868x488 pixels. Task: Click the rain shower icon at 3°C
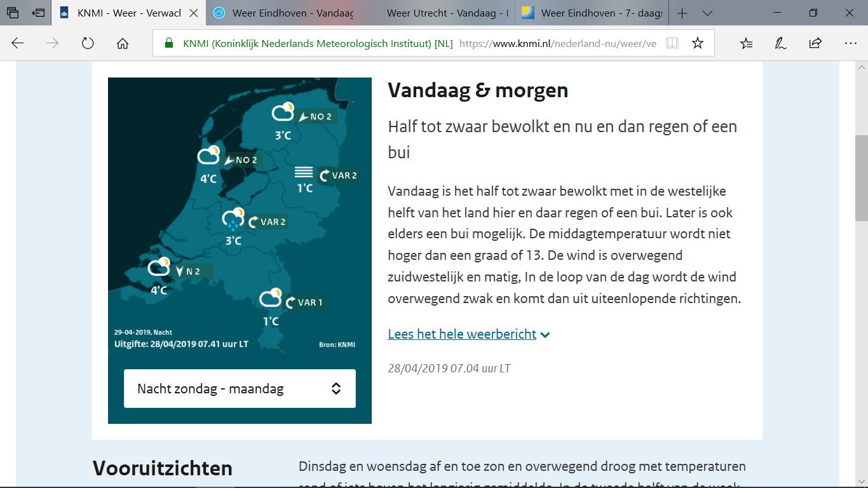point(233,220)
